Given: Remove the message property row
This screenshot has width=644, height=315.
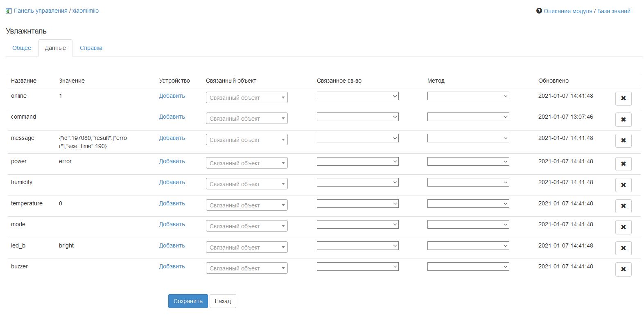Looking at the screenshot, I should pyautogui.click(x=623, y=140).
